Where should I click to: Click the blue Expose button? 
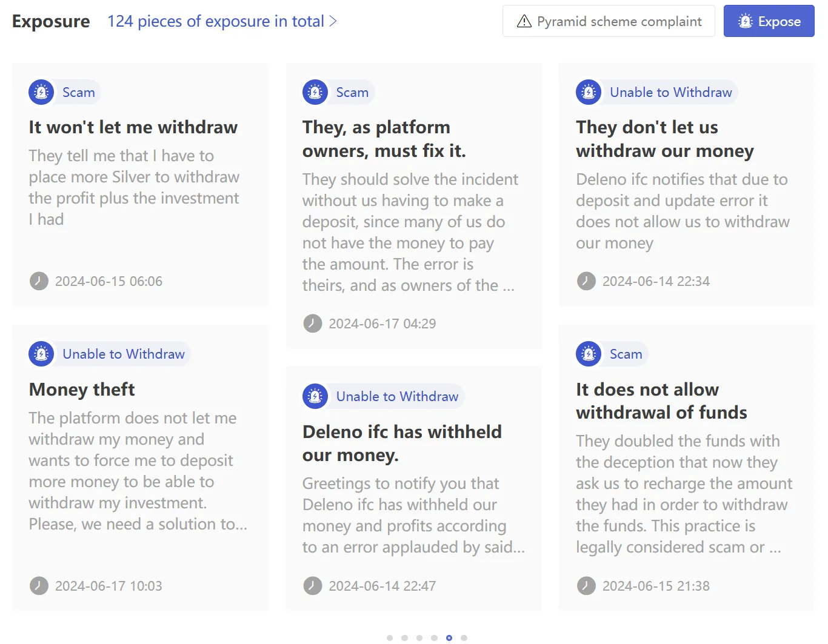769,21
